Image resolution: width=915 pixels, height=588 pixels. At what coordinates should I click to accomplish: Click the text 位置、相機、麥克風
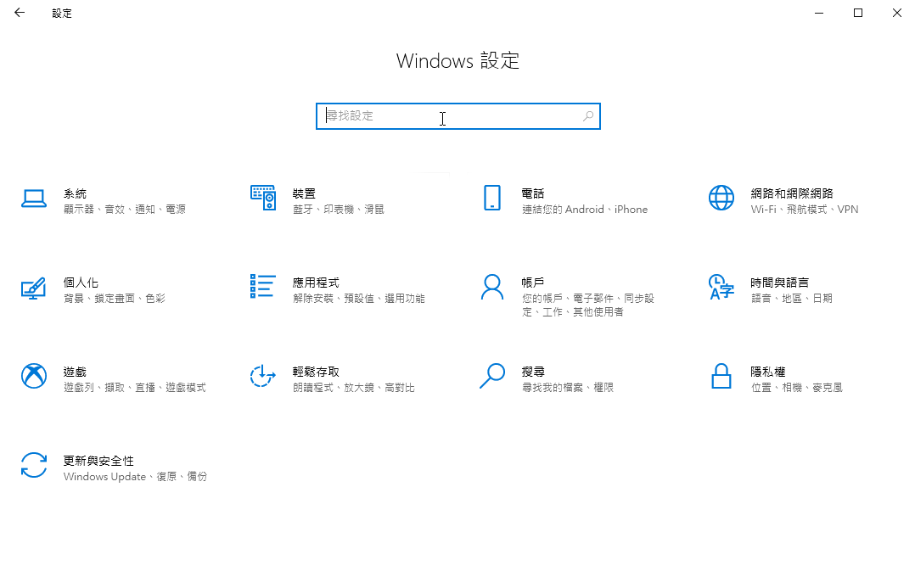796,388
